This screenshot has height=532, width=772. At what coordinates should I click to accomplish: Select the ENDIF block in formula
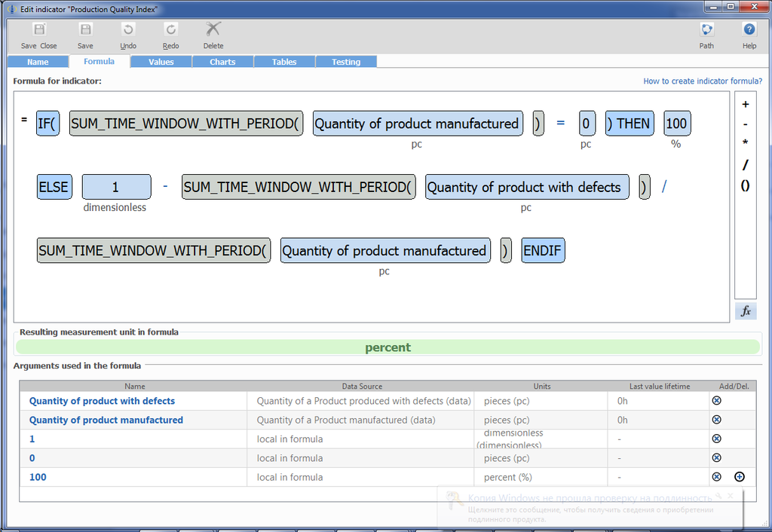543,251
